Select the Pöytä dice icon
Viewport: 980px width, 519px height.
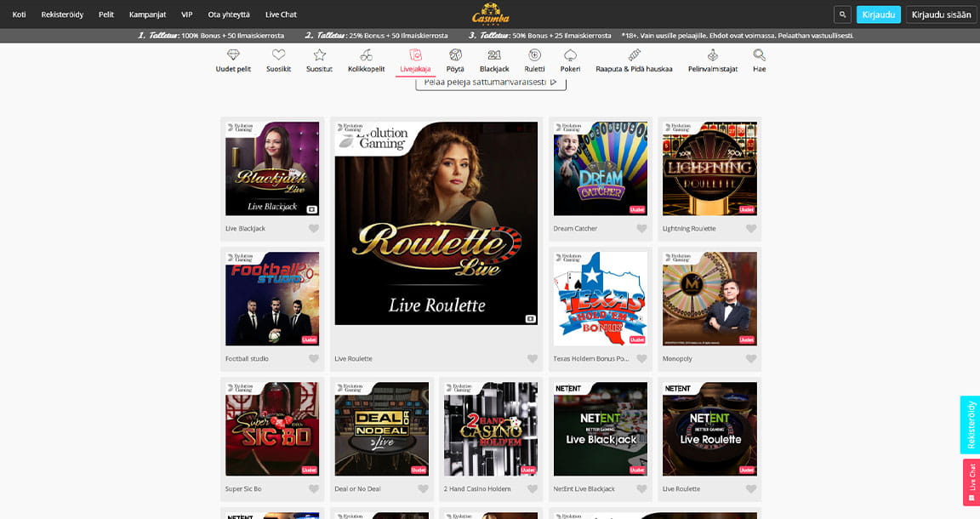pos(455,55)
